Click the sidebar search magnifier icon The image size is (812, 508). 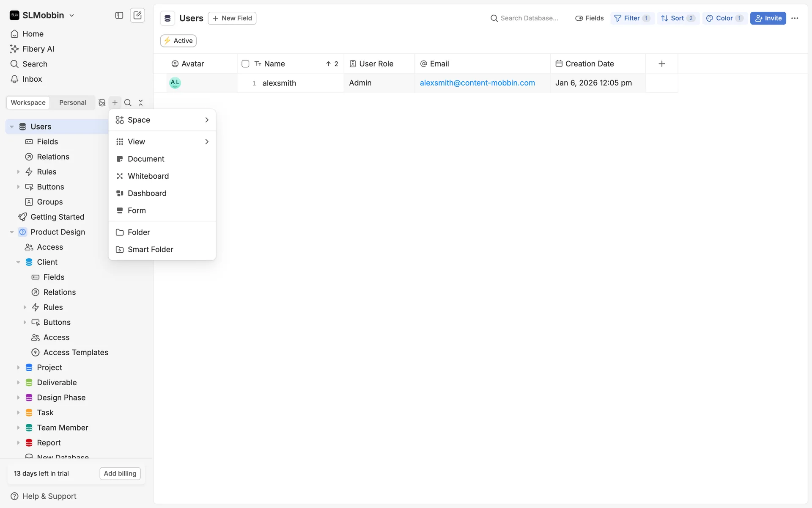[x=128, y=102]
